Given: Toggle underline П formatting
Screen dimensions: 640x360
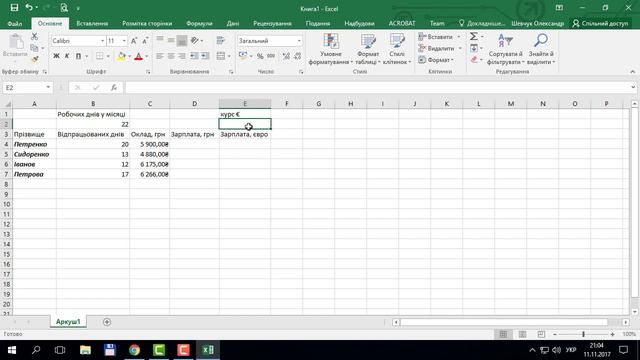Looking at the screenshot, I should [78, 56].
